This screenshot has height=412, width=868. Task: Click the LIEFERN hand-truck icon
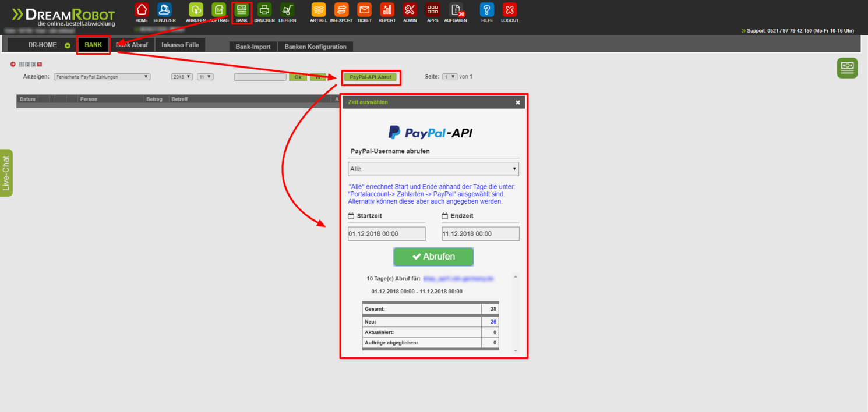pos(287,10)
